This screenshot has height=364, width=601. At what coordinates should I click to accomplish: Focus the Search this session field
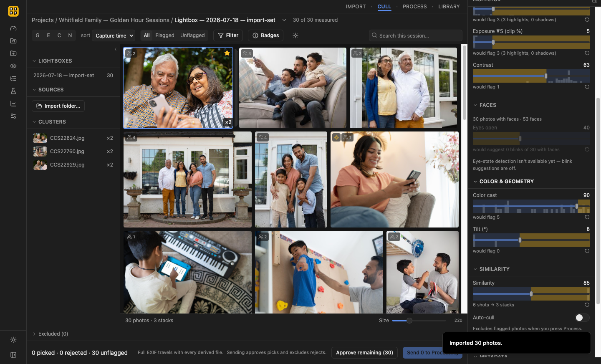point(416,35)
